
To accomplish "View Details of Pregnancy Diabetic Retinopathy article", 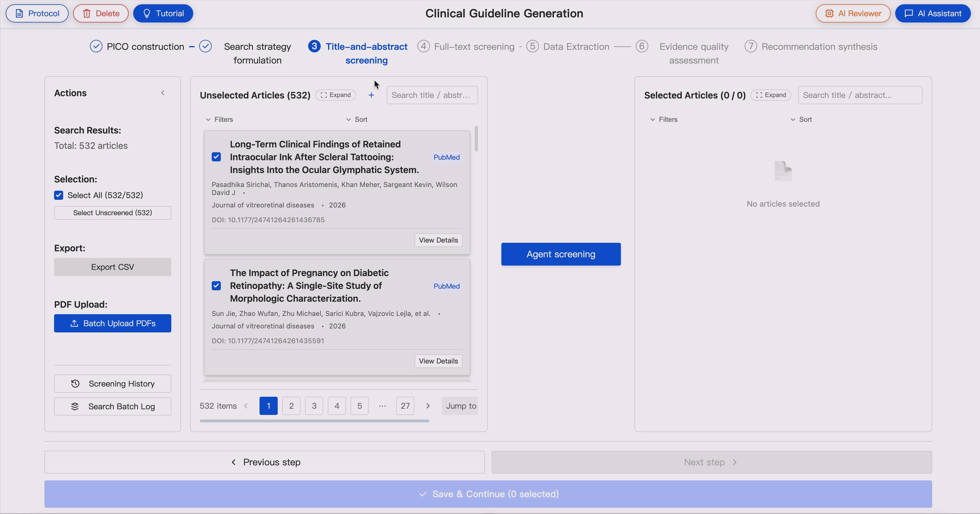I will pos(438,361).
